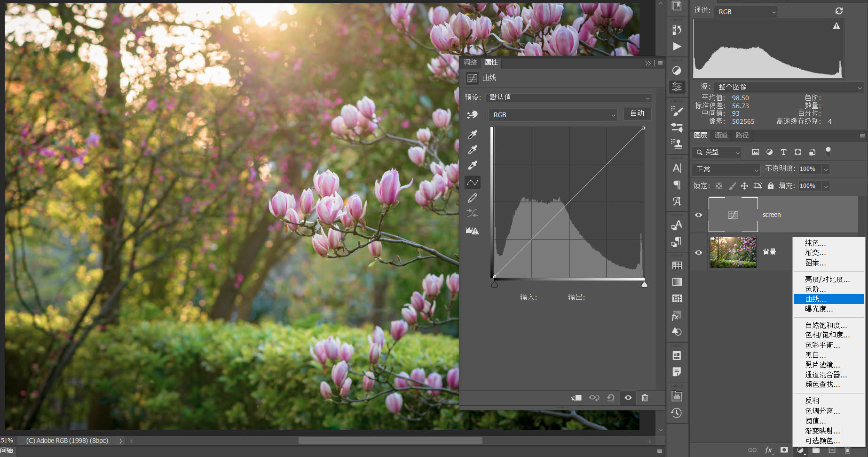Click the 自动 auto button
The image size is (868, 457).
click(x=637, y=113)
